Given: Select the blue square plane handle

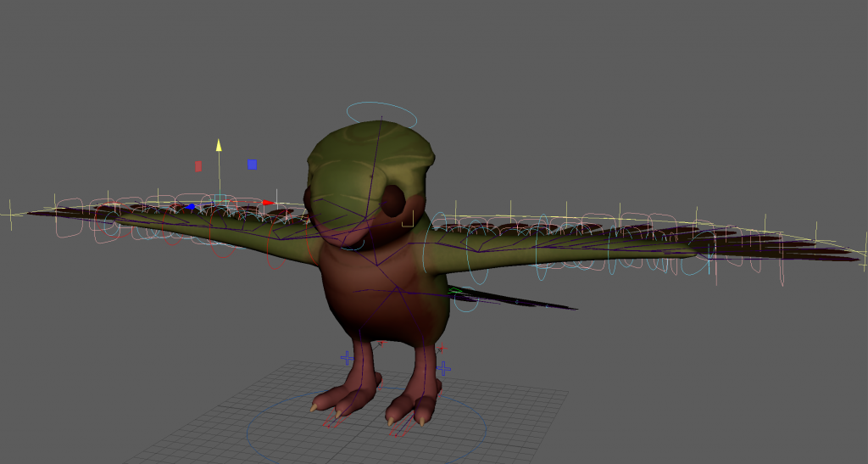Looking at the screenshot, I should (252, 164).
